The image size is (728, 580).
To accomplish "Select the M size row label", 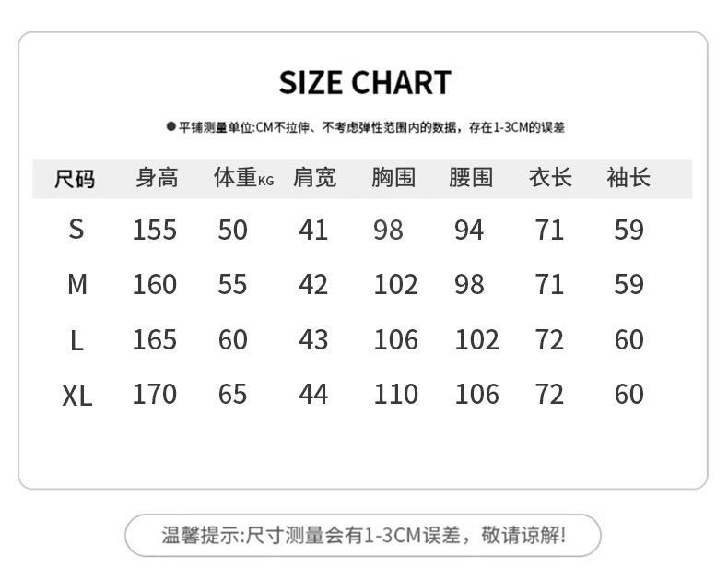I will (x=77, y=285).
